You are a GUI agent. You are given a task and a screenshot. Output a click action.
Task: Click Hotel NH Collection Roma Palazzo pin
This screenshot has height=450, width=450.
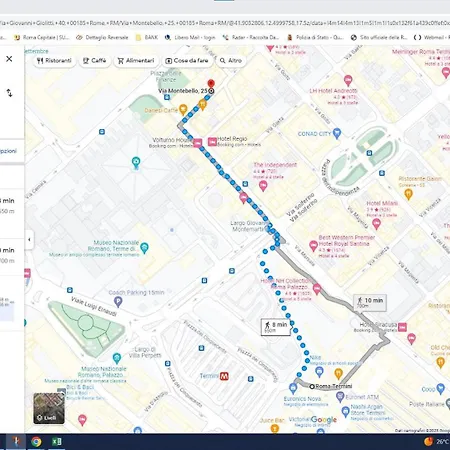317,289
